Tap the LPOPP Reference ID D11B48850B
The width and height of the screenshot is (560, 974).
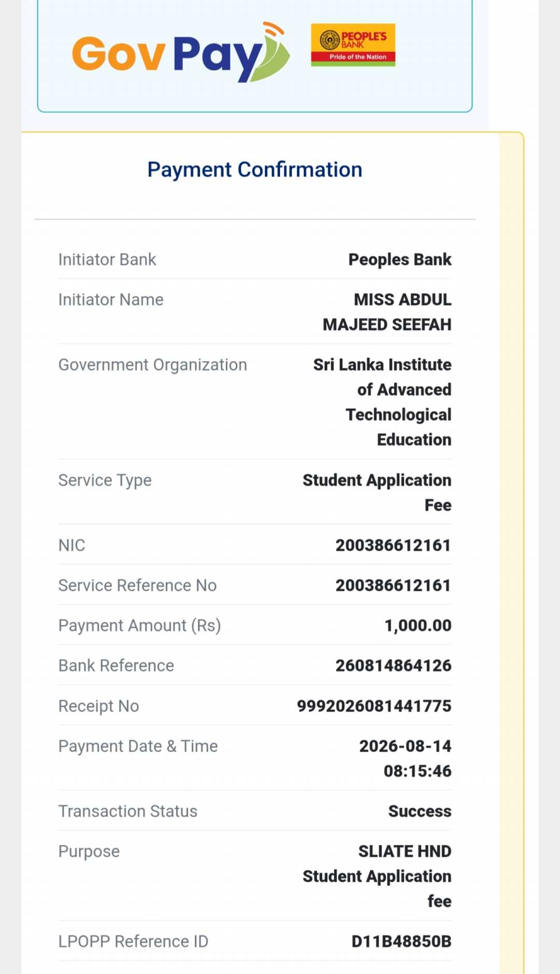[x=401, y=941]
